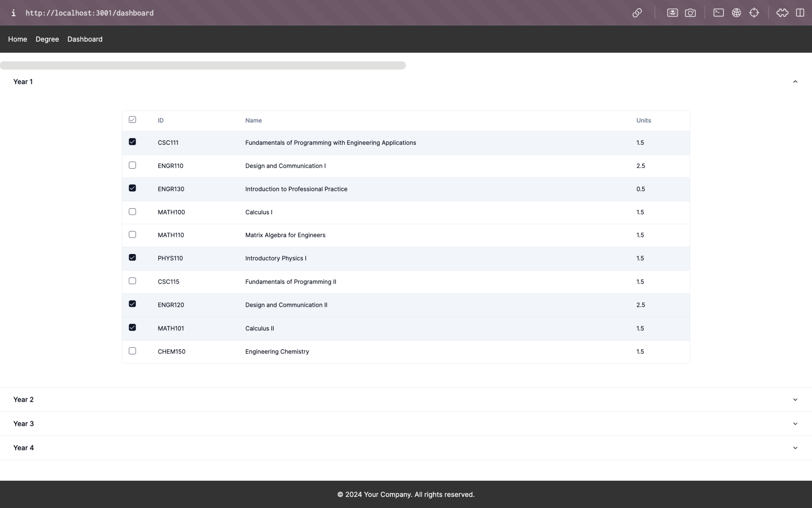Open the Degree nav item
Screen dimensions: 812x508
coord(47,39)
